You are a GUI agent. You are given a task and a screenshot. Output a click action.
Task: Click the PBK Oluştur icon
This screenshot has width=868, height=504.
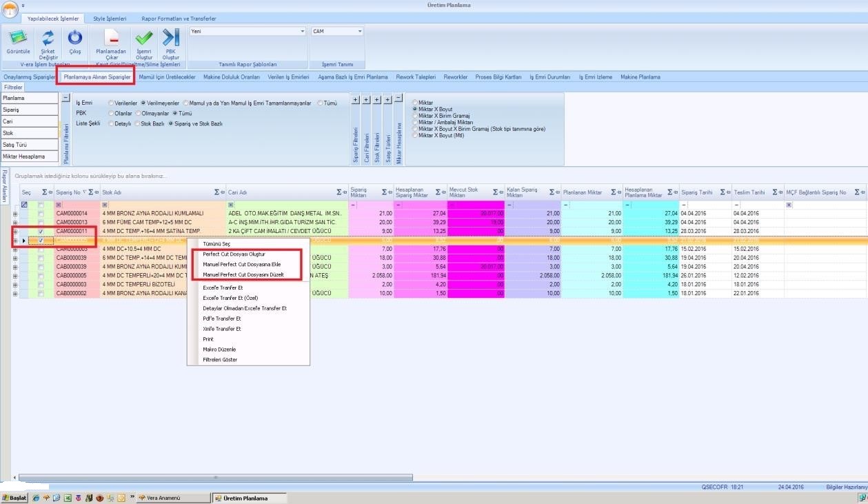tap(170, 39)
